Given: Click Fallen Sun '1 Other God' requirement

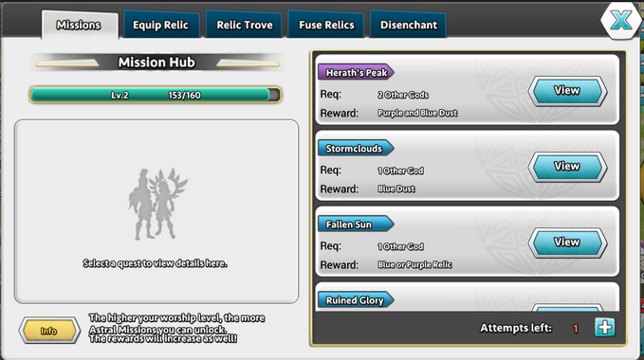Looking at the screenshot, I should coord(400,246).
